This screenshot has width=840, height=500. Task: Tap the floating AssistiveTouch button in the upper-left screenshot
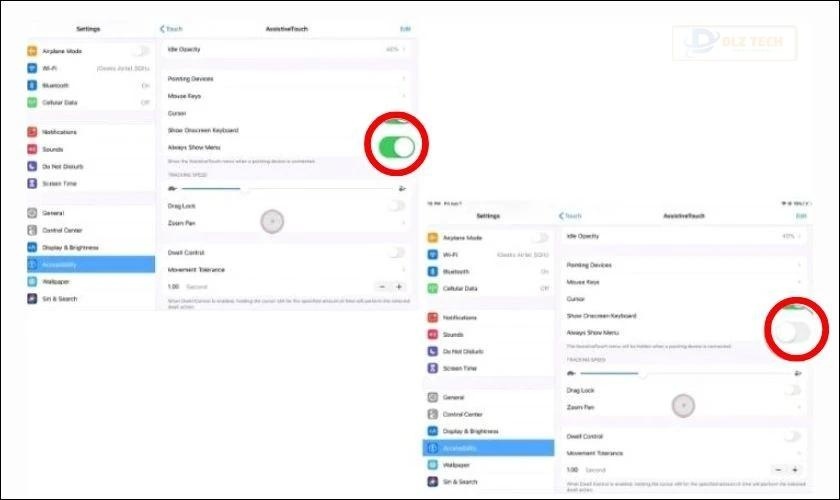(x=272, y=221)
